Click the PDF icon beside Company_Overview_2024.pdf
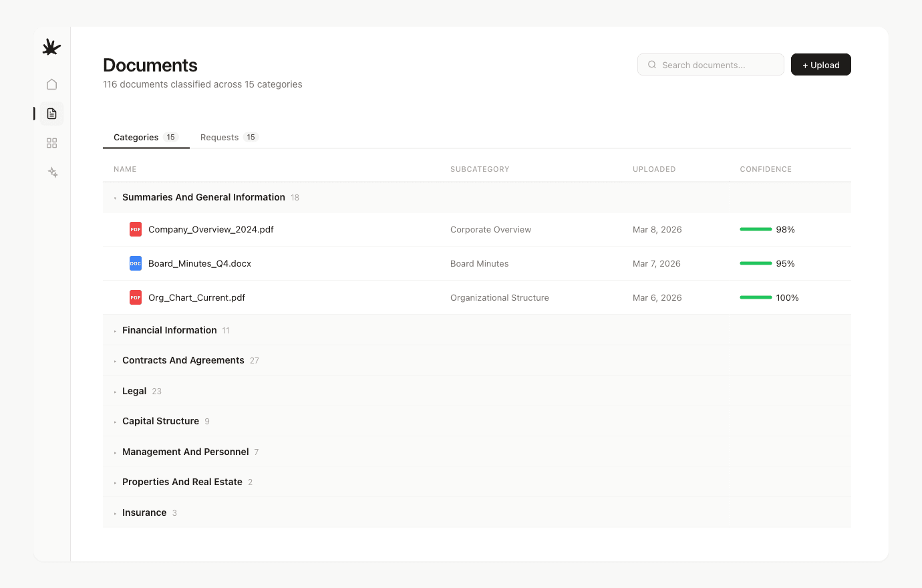Image resolution: width=922 pixels, height=588 pixels. (136, 229)
